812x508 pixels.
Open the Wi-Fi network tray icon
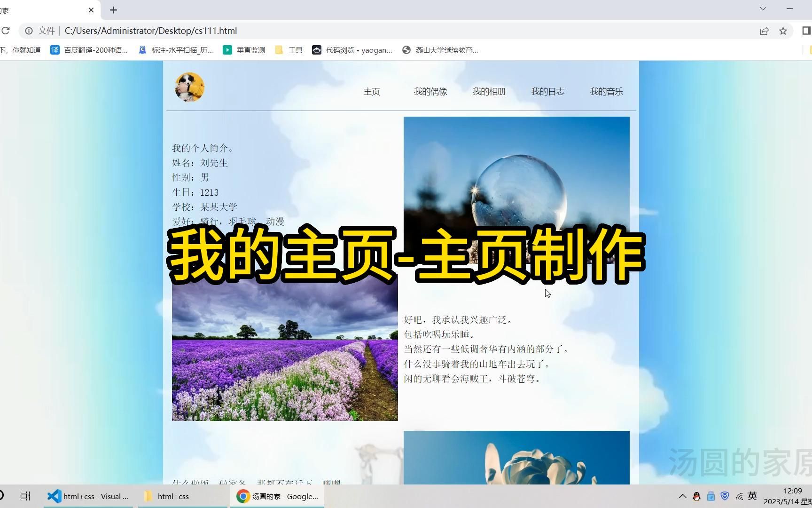pyautogui.click(x=738, y=496)
